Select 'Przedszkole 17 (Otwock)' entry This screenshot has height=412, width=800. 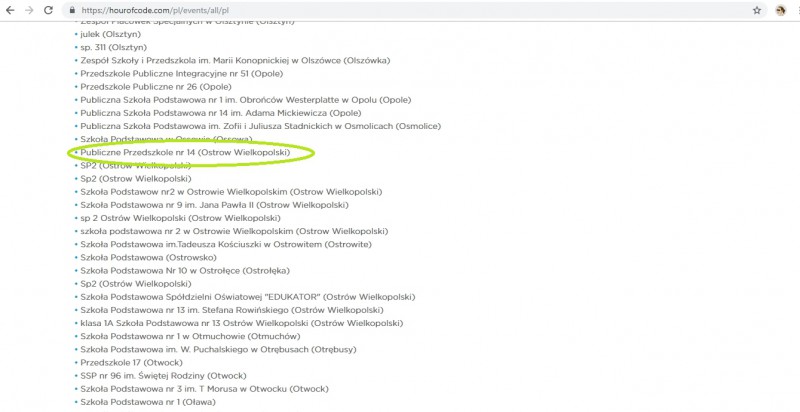(131, 363)
